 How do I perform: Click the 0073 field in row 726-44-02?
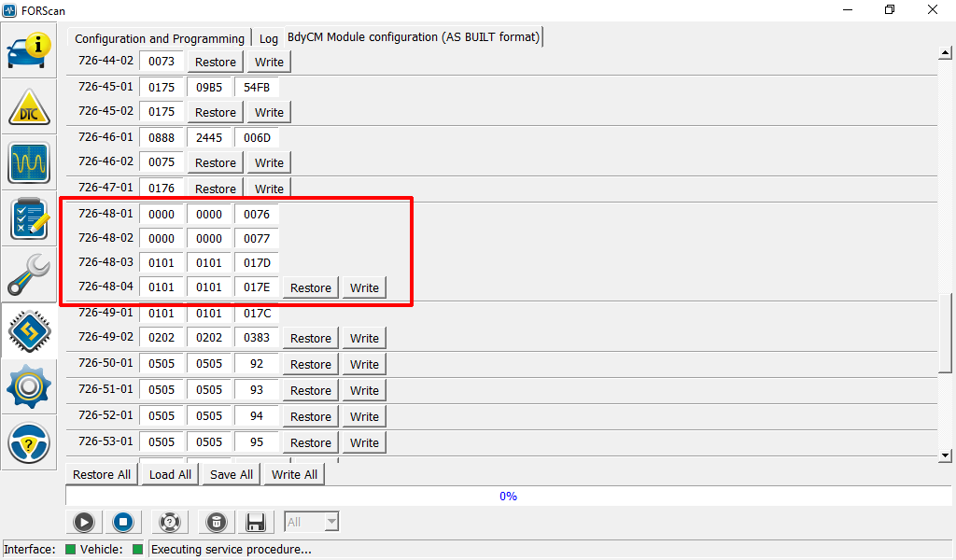coord(162,62)
